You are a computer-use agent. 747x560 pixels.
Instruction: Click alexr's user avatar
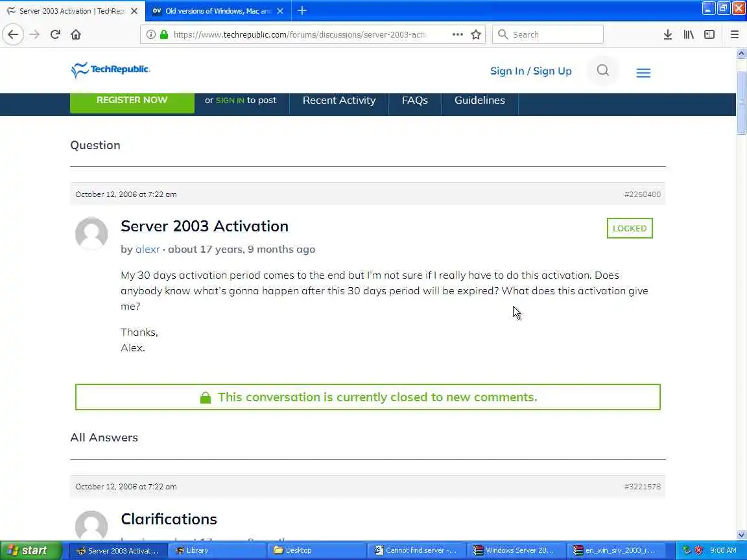(91, 233)
